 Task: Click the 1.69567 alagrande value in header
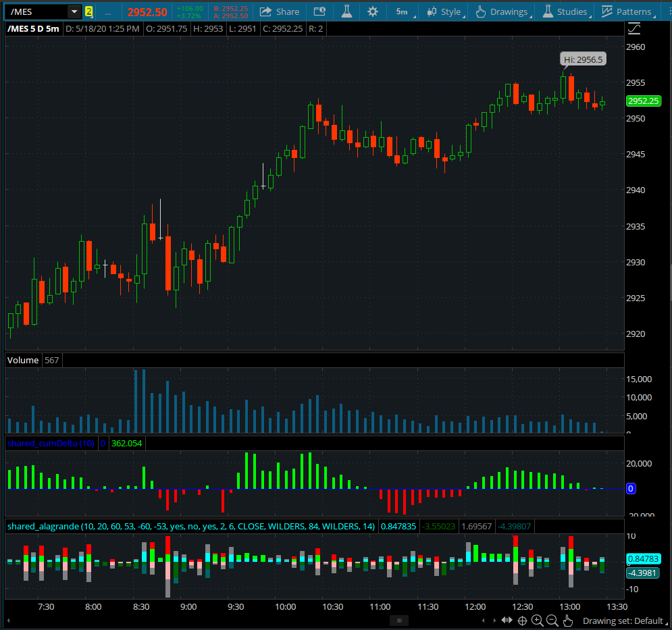pos(477,526)
